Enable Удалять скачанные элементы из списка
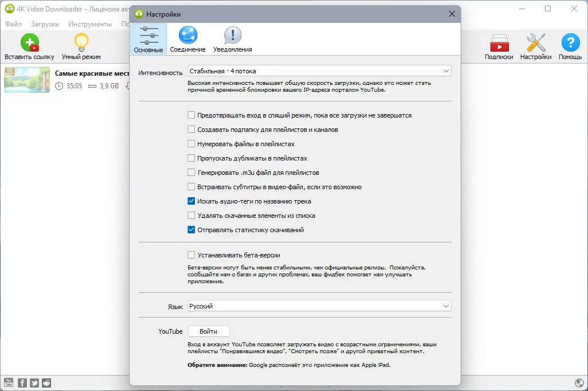Image resolution: width=588 pixels, height=391 pixels. tap(191, 216)
